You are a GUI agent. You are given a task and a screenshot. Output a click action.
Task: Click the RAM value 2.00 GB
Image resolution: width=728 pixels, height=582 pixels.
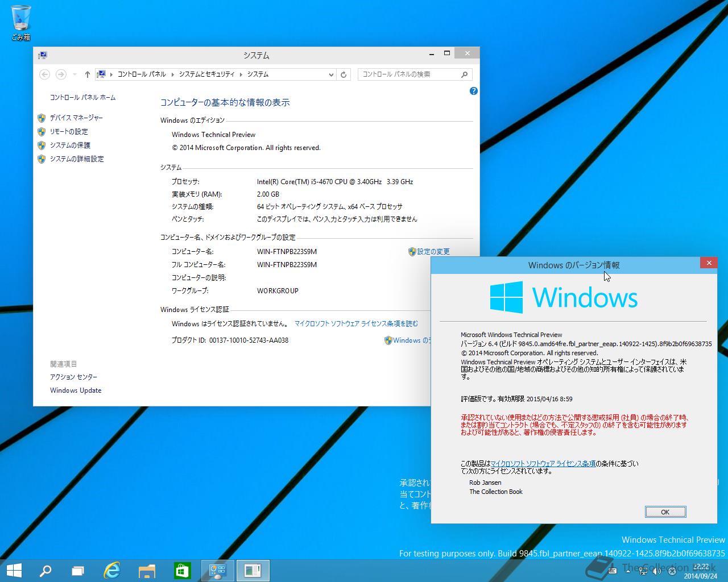coord(268,194)
